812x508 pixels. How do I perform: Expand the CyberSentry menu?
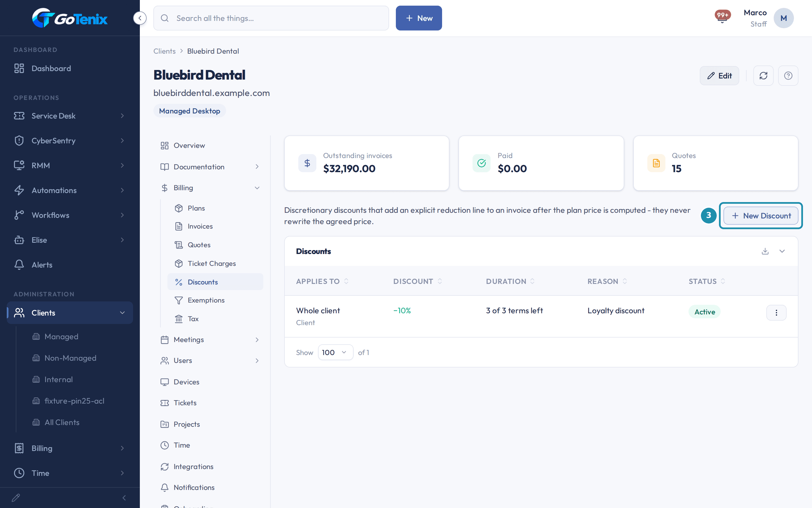70,141
